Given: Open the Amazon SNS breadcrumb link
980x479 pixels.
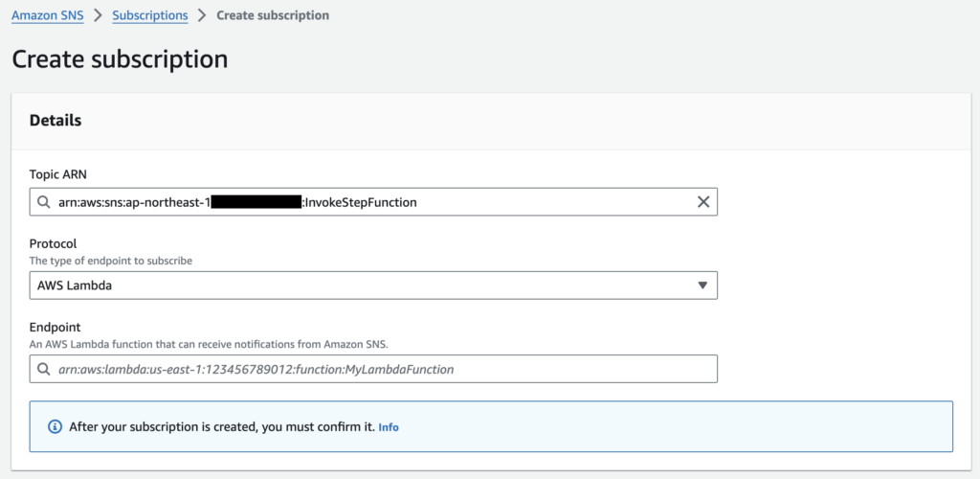Looking at the screenshot, I should click(48, 15).
